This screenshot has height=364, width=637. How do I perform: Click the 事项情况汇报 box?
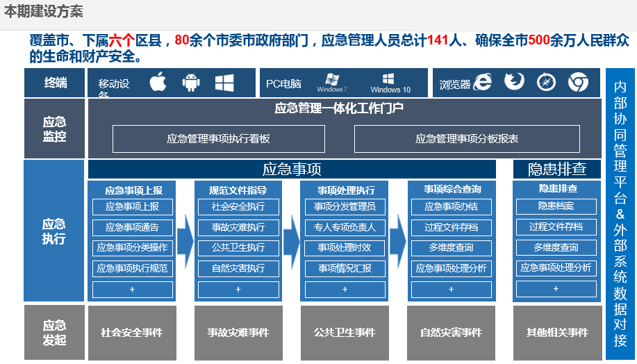pos(345,269)
